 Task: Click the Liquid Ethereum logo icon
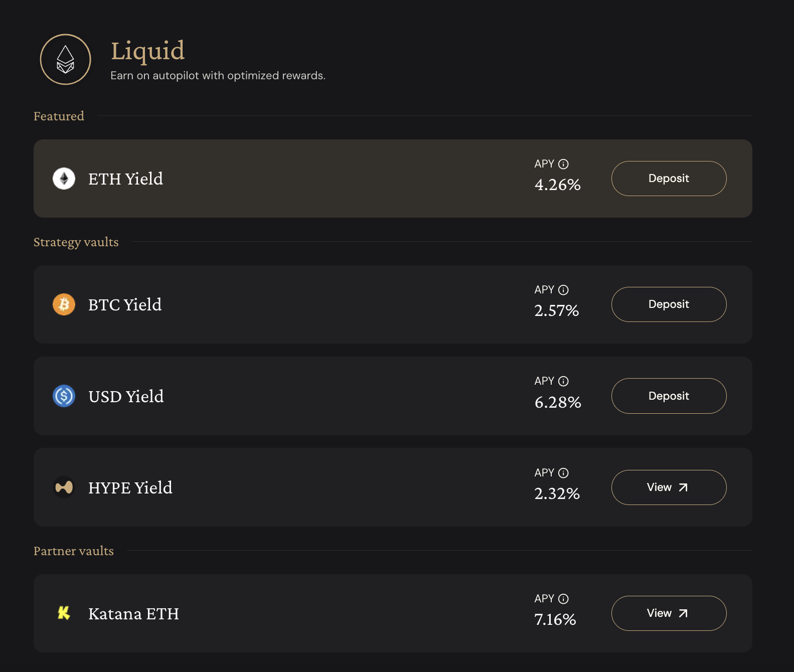click(x=65, y=60)
